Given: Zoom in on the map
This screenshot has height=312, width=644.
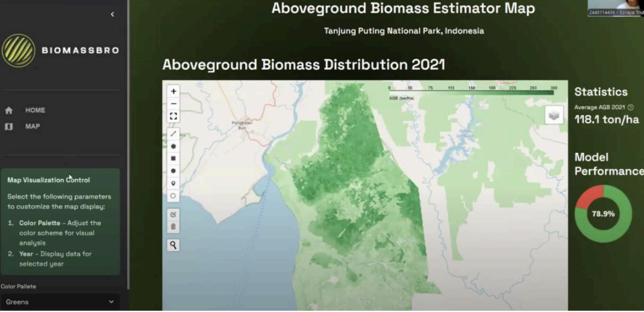Looking at the screenshot, I should coord(173,91).
